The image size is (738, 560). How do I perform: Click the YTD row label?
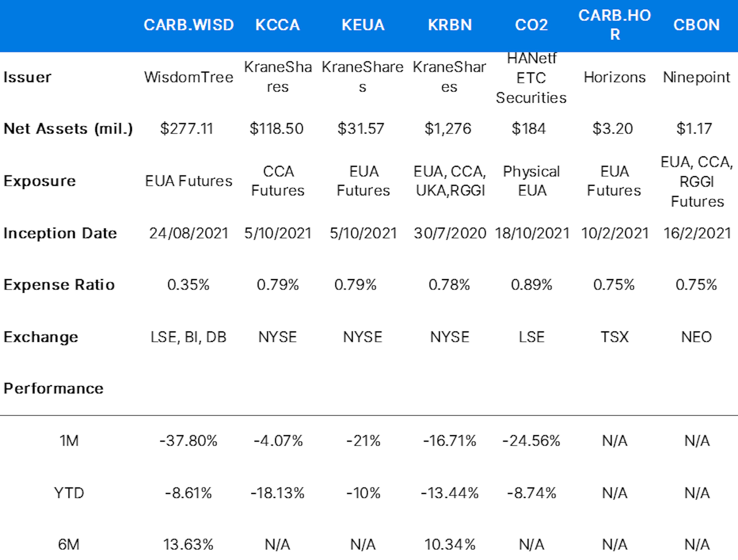[69, 493]
